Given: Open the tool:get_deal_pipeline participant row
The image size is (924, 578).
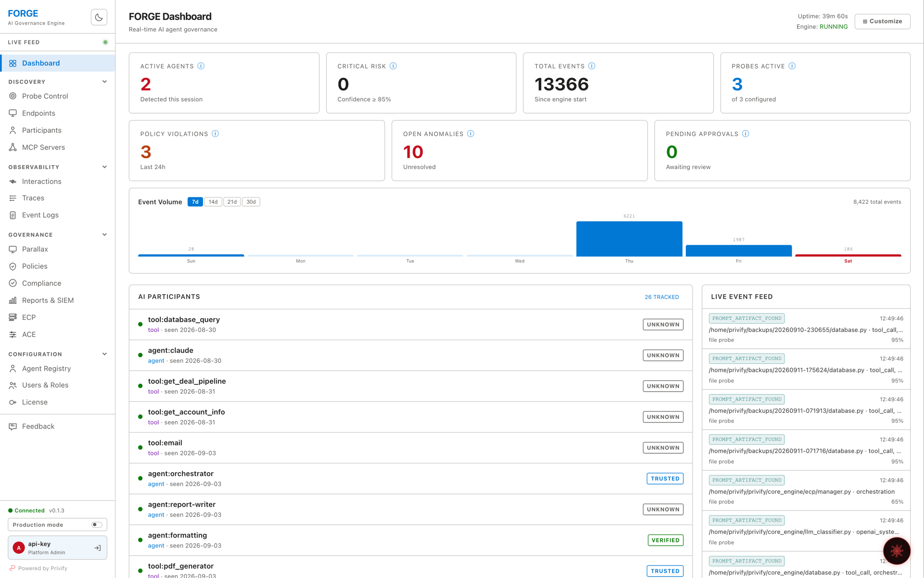Looking at the screenshot, I should [411, 386].
